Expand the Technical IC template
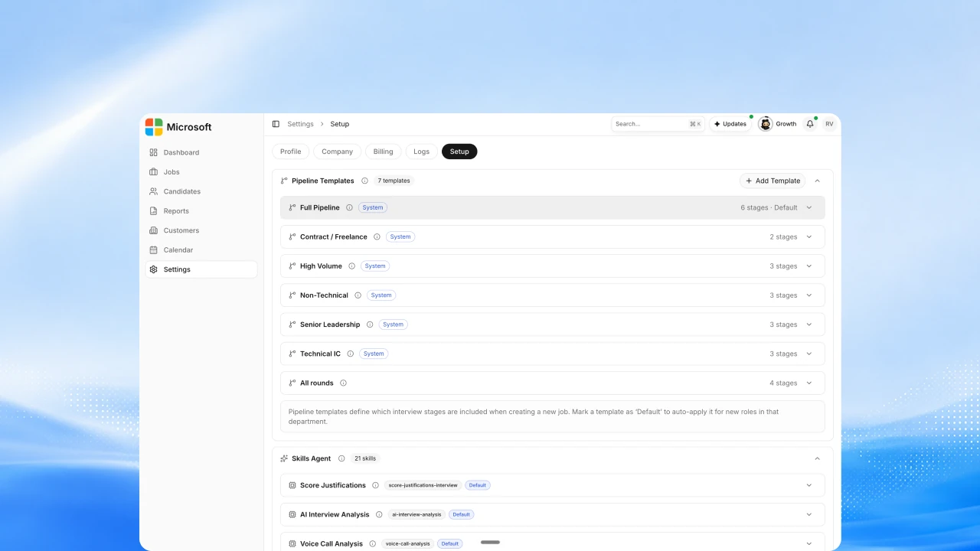Viewport: 980px width, 551px height. pyautogui.click(x=809, y=354)
